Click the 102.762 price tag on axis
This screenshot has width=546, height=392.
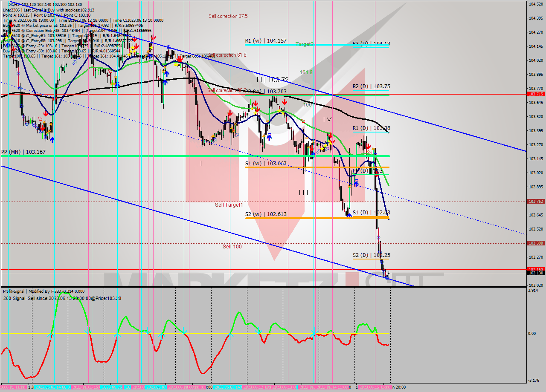click(536, 201)
